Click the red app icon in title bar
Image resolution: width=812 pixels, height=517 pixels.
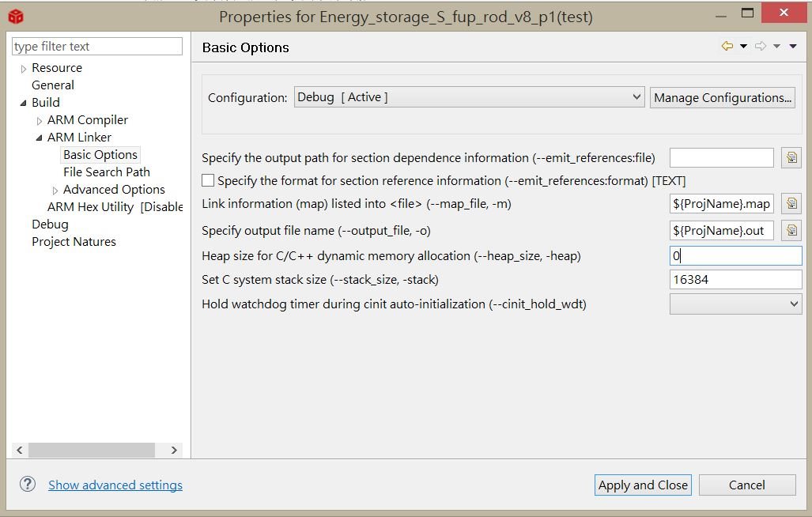(x=15, y=16)
